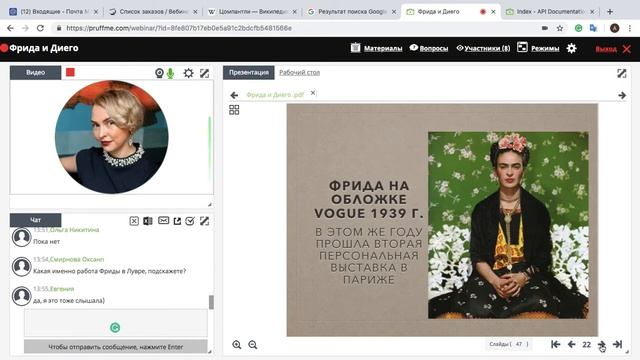The height and width of the screenshot is (360, 640).
Task: Go back in browser history
Action: pyautogui.click(x=10, y=28)
